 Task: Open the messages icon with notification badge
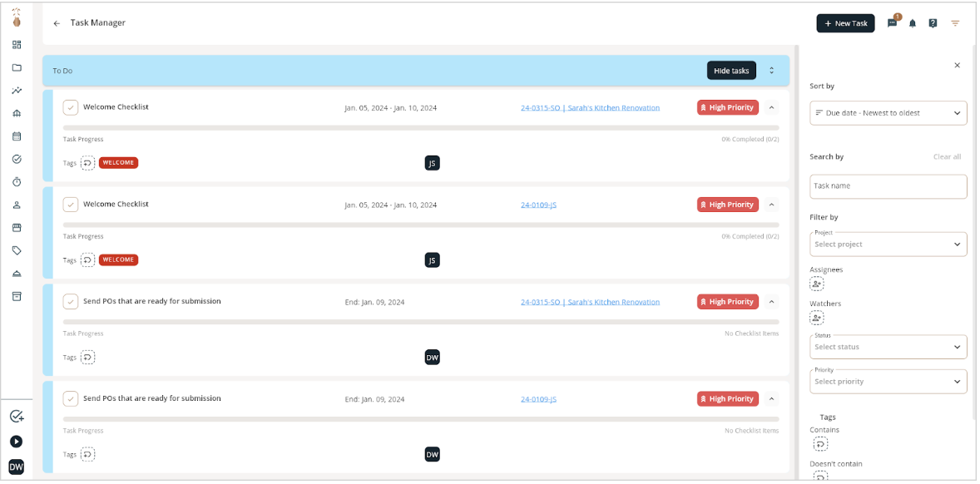[x=893, y=23]
